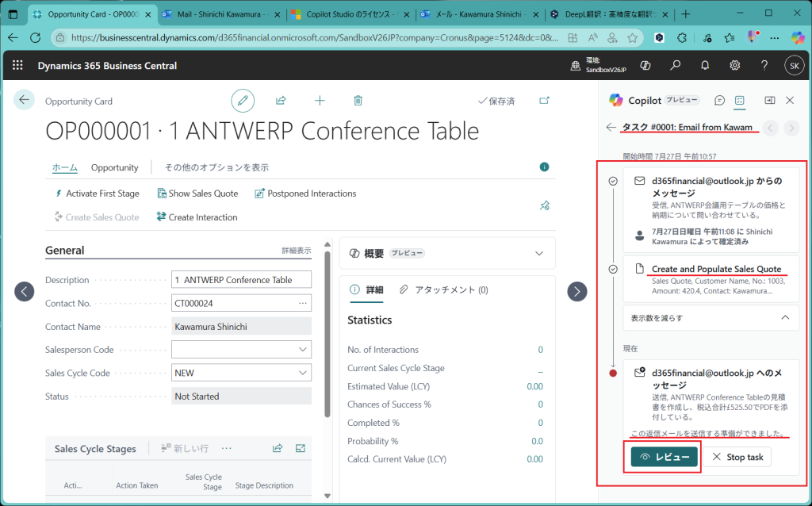The height and width of the screenshot is (506, 812).
Task: Click browser refresh icon
Action: [x=35, y=37]
